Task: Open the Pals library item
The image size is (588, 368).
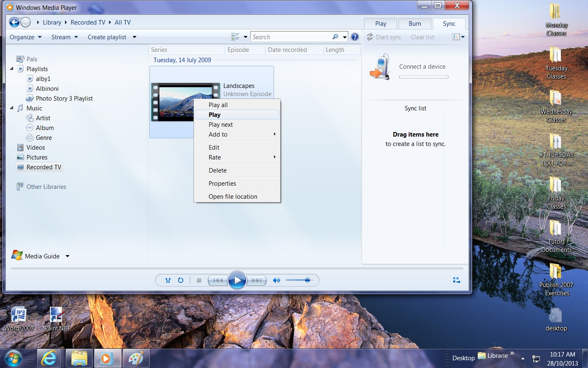Action: [27, 59]
